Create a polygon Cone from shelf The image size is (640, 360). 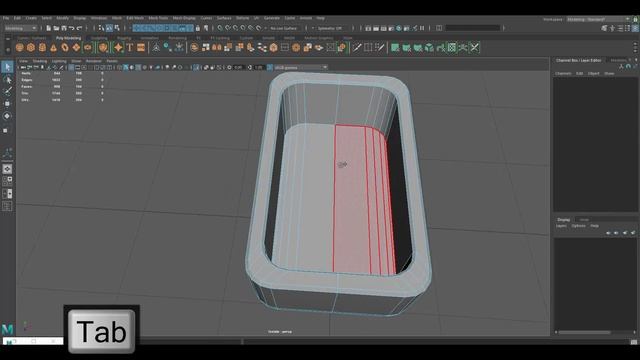(x=53, y=48)
